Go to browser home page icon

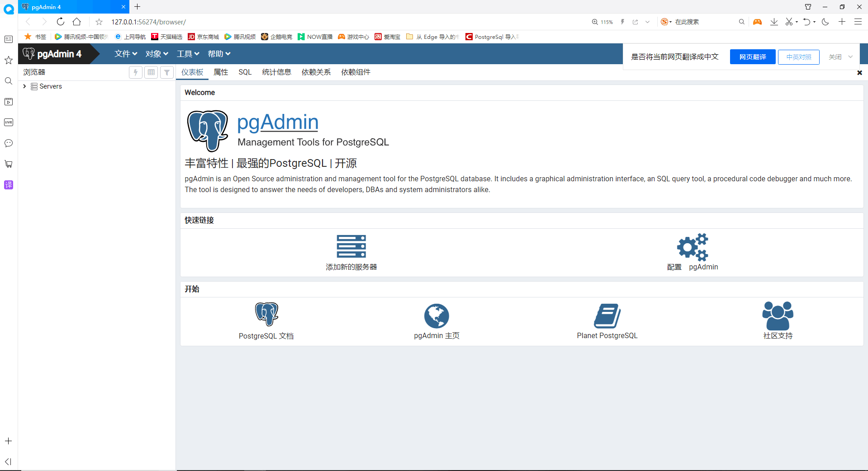click(x=77, y=22)
